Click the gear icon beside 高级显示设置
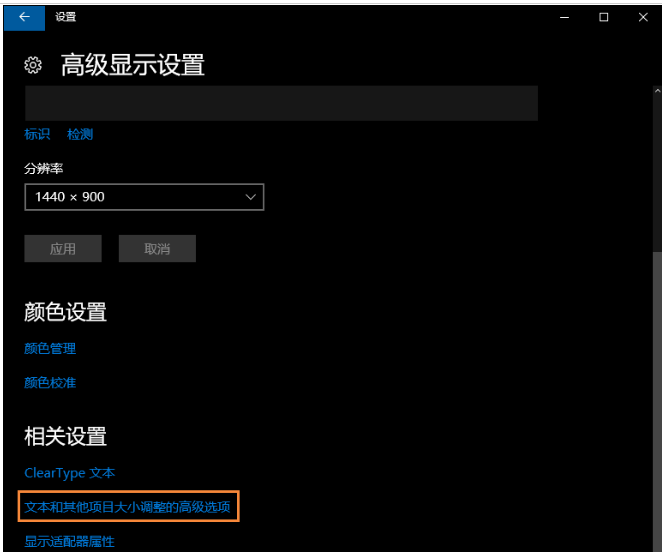Image resolution: width=662 pixels, height=552 pixels. point(33,66)
